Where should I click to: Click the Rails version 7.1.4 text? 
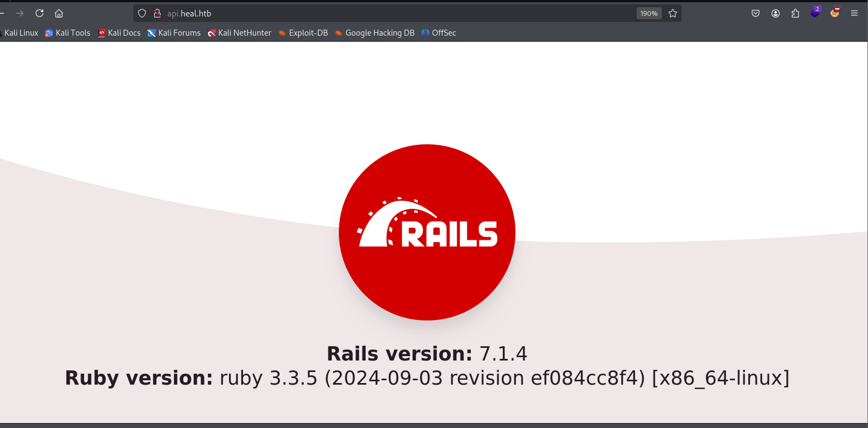(x=427, y=354)
